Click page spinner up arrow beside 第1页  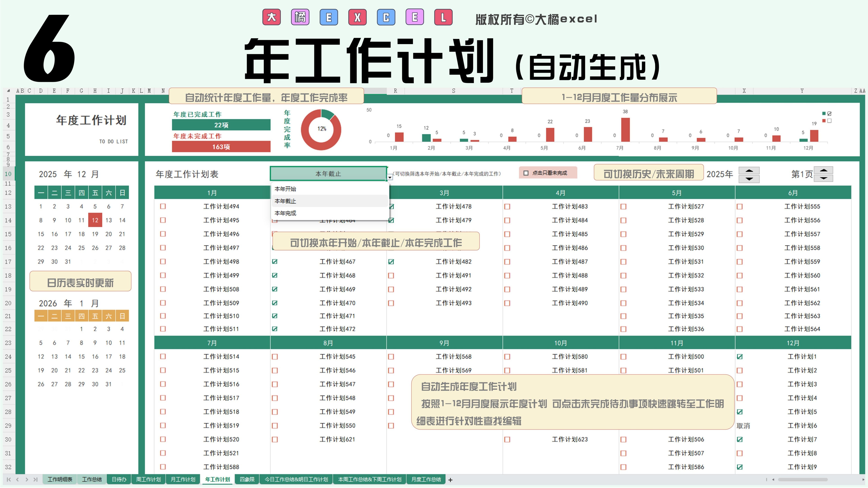click(x=823, y=170)
